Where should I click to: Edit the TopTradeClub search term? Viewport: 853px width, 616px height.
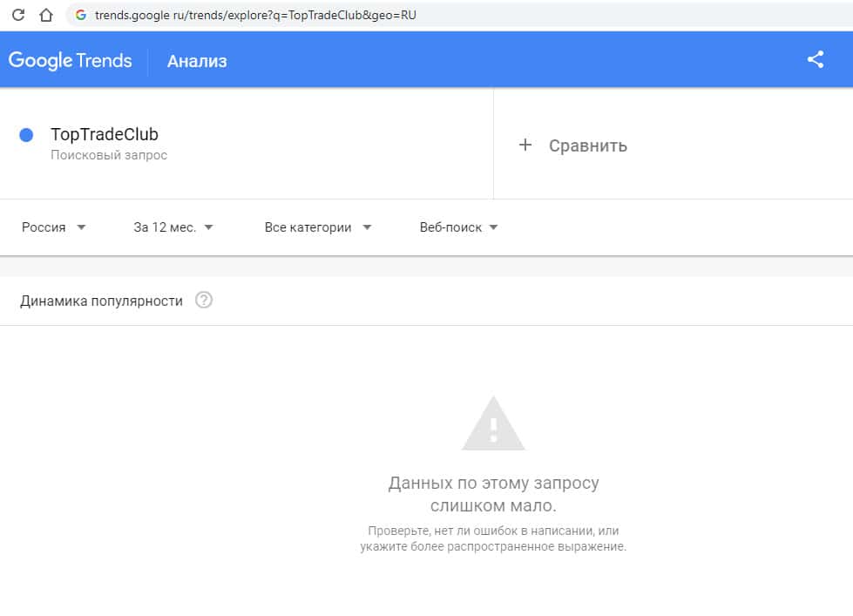(105, 135)
